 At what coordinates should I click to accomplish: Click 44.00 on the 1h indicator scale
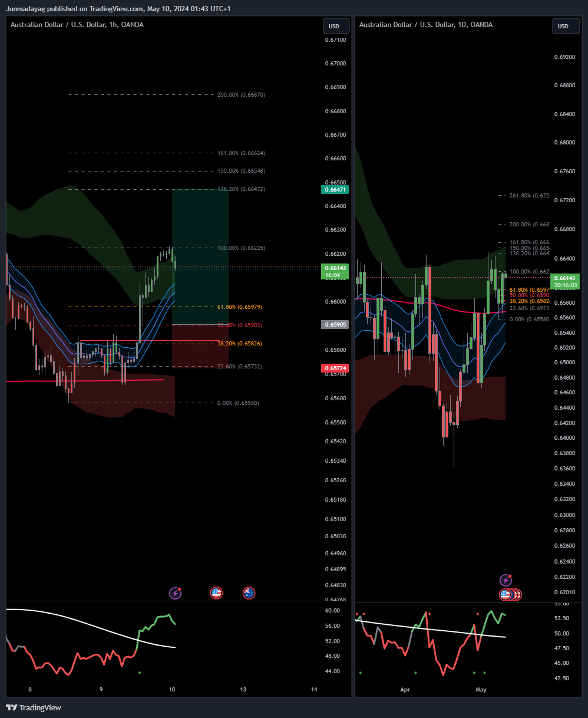[x=332, y=671]
